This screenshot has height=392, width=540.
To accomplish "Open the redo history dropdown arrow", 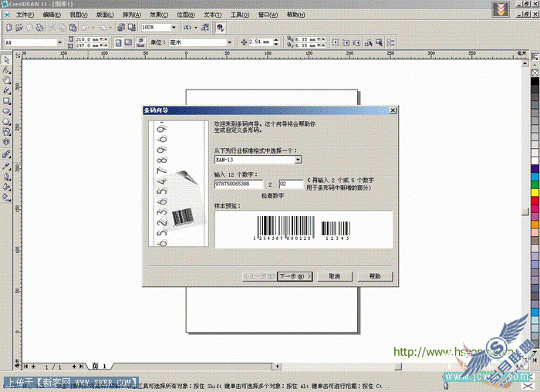I will pos(110,27).
